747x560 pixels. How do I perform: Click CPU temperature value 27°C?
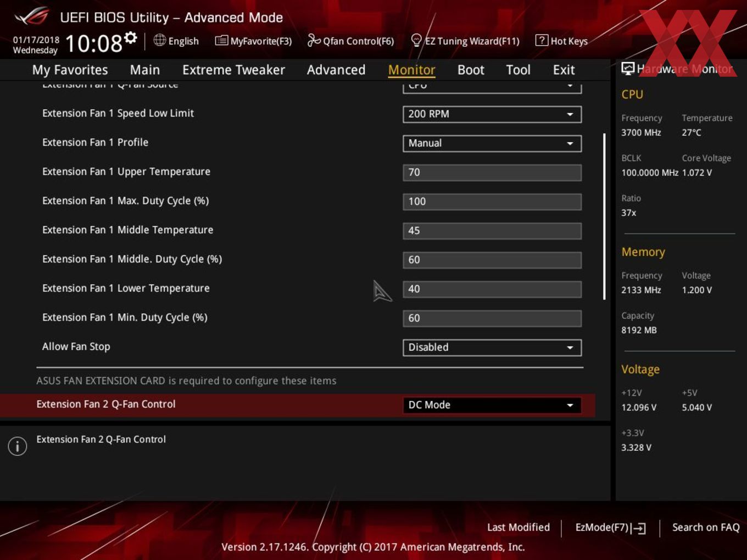point(692,132)
